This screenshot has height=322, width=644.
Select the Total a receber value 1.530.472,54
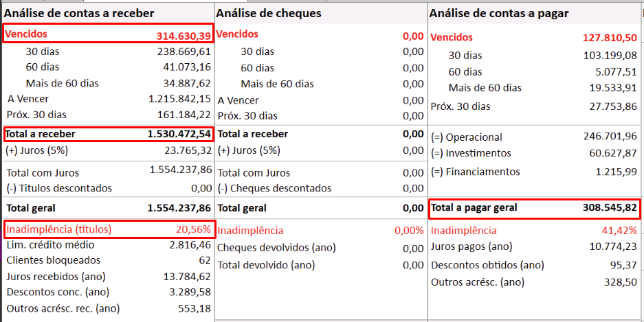[179, 134]
